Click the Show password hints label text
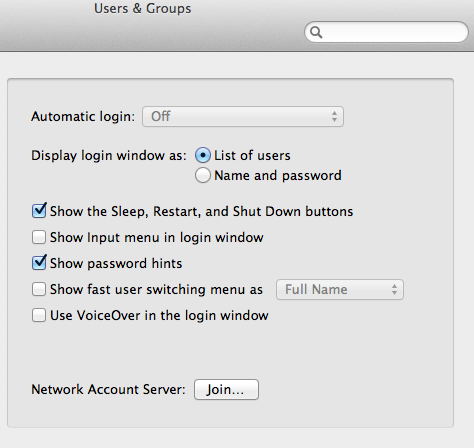Viewport: 474px width, 448px height. 116,264
